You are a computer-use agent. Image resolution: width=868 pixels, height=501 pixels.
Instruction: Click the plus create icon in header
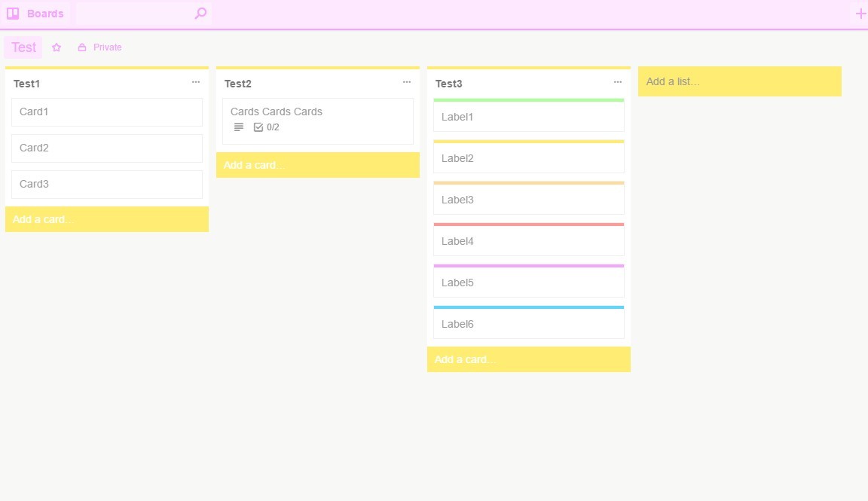pos(860,14)
